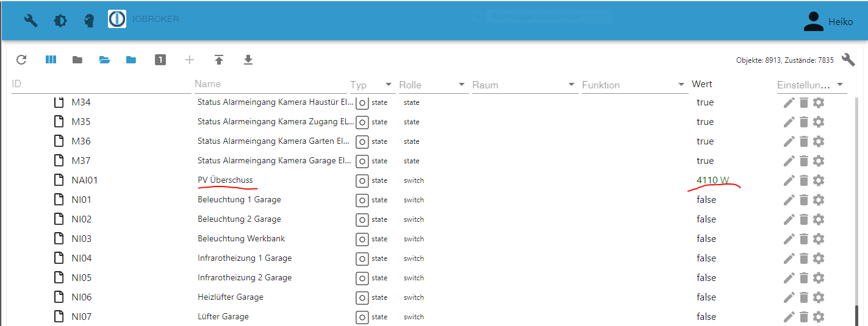Image resolution: width=868 pixels, height=326 pixels.
Task: Click the upload arrow toolbar icon
Action: (x=219, y=60)
